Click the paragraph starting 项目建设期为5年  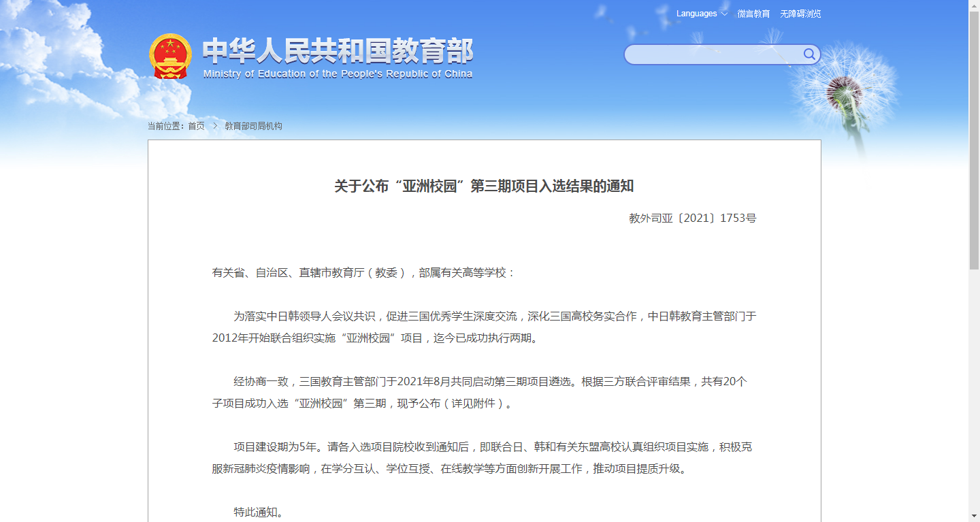(x=484, y=458)
